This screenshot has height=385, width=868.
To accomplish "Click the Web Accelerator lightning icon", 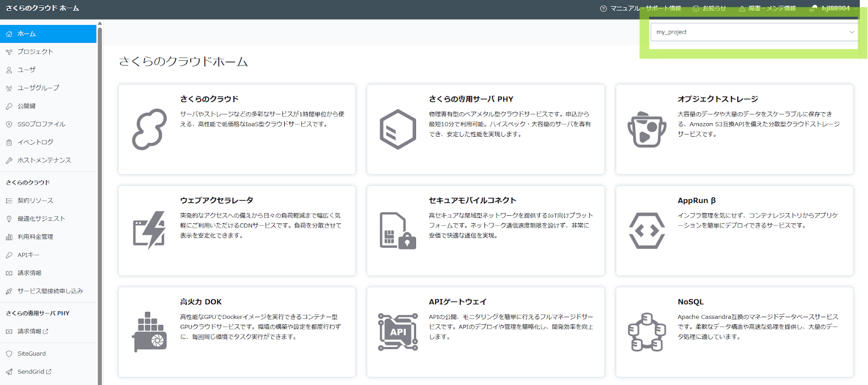I will click(x=149, y=230).
